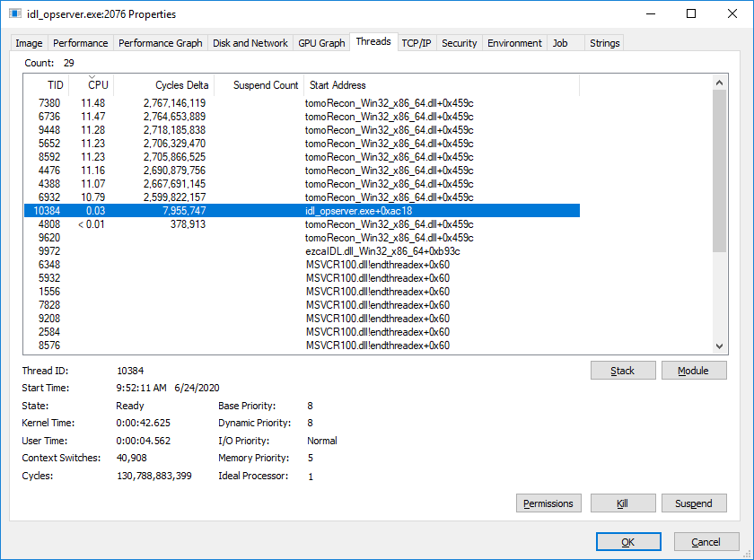Open Permissions for the thread
The height and width of the screenshot is (560, 754).
548,503
